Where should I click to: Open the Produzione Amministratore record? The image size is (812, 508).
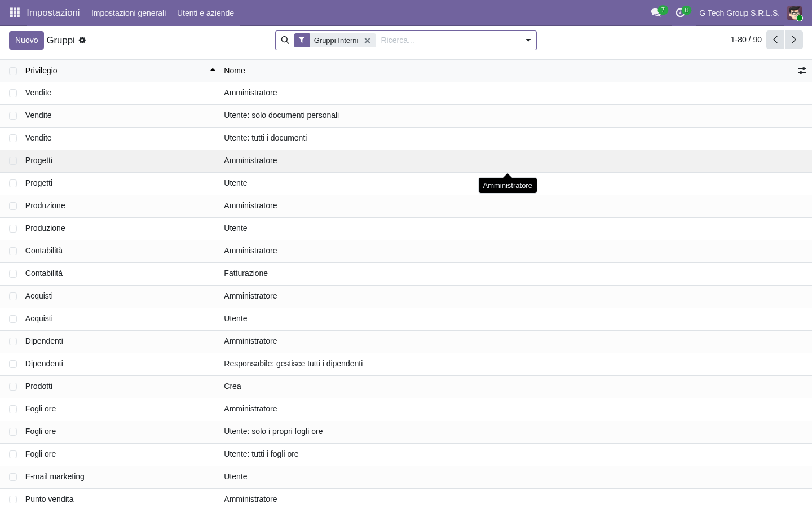pos(406,206)
